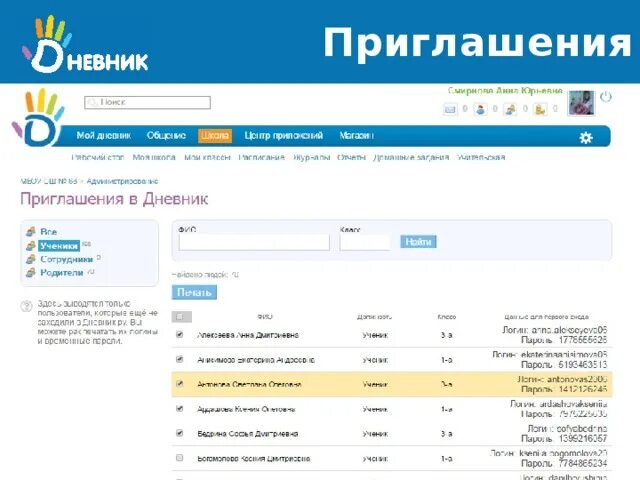Click the logout power icon

pos(606,97)
